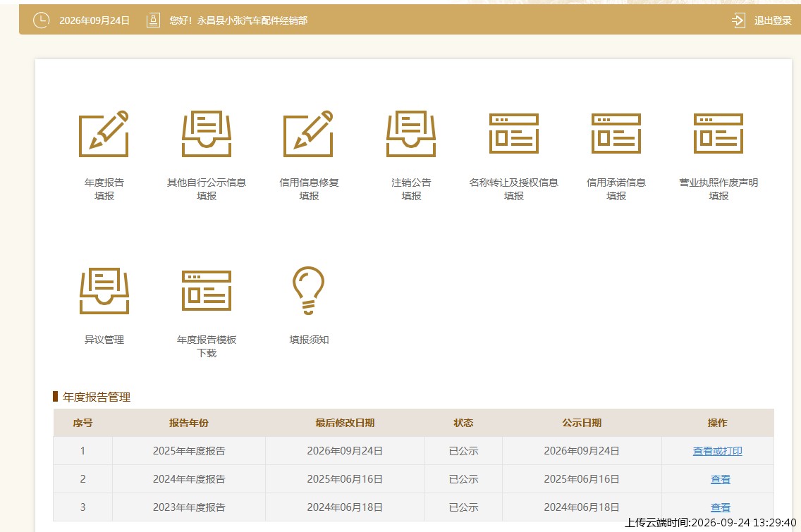Click 已公示 status of 2024年年度报告
The width and height of the screenshot is (801, 532).
tap(463, 479)
